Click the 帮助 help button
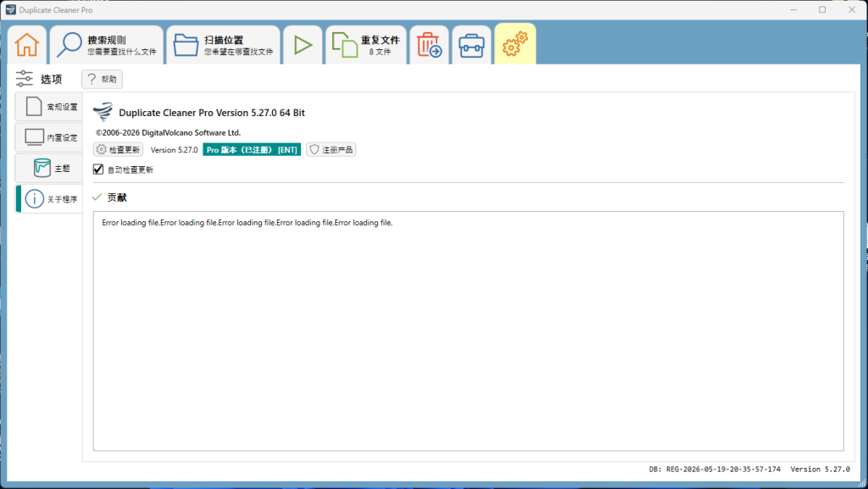This screenshot has width=868, height=489. click(x=102, y=79)
